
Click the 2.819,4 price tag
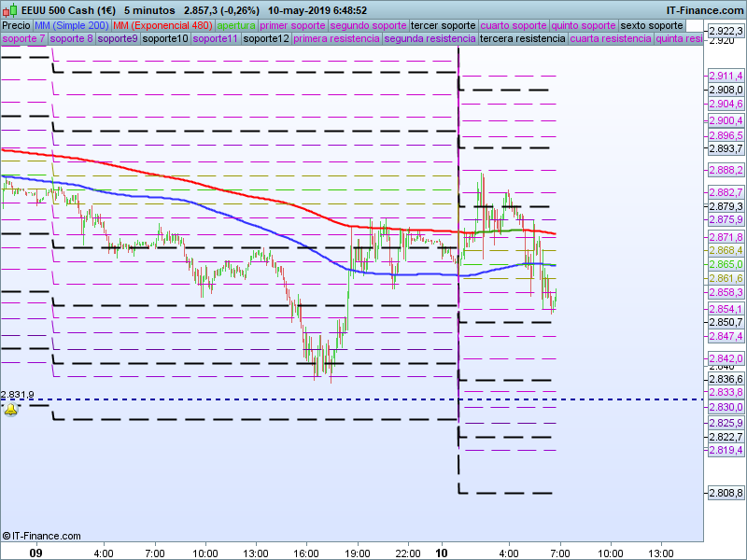click(726, 450)
